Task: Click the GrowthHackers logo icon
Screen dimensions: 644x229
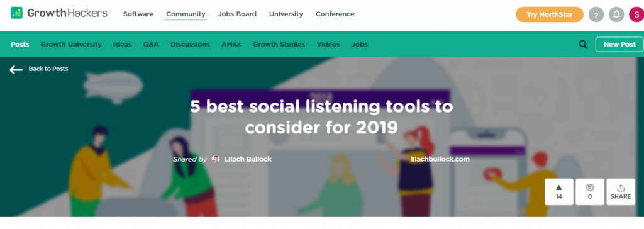Action: tap(17, 13)
